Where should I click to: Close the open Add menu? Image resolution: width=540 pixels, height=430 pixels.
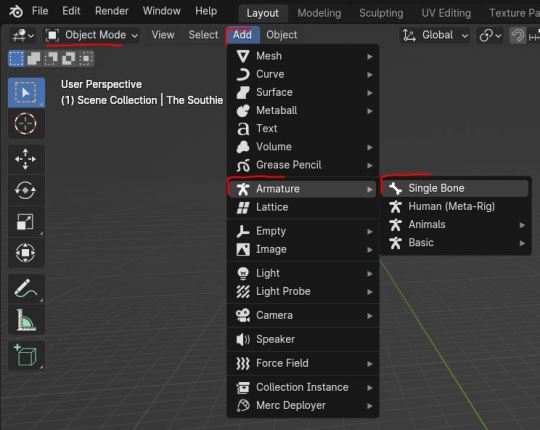[x=242, y=35]
